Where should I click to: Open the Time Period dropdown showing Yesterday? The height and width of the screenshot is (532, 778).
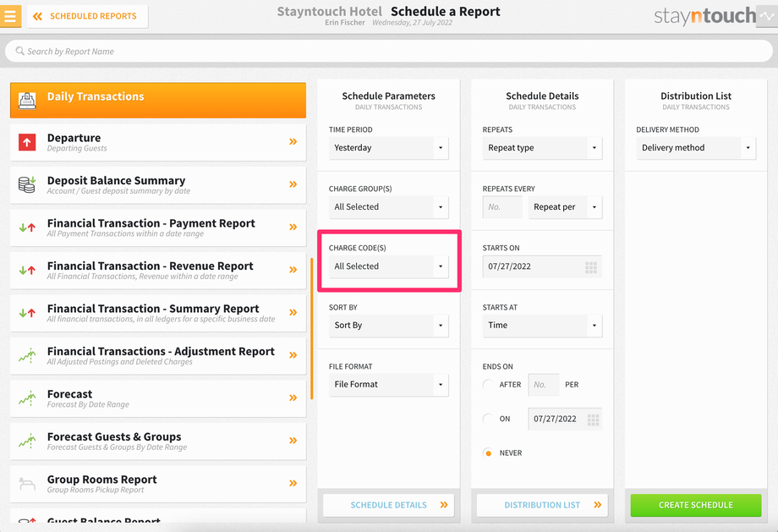point(388,148)
